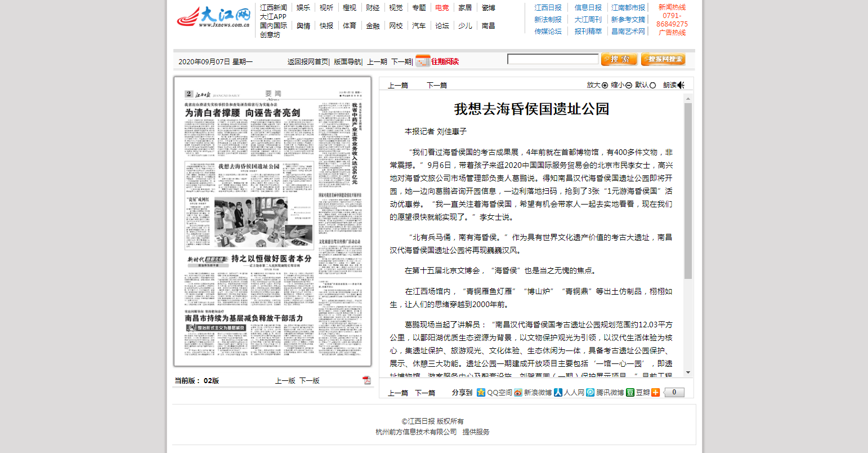The width and height of the screenshot is (868, 453).
Task: Share via the 腾讯微博 icon
Action: (590, 392)
